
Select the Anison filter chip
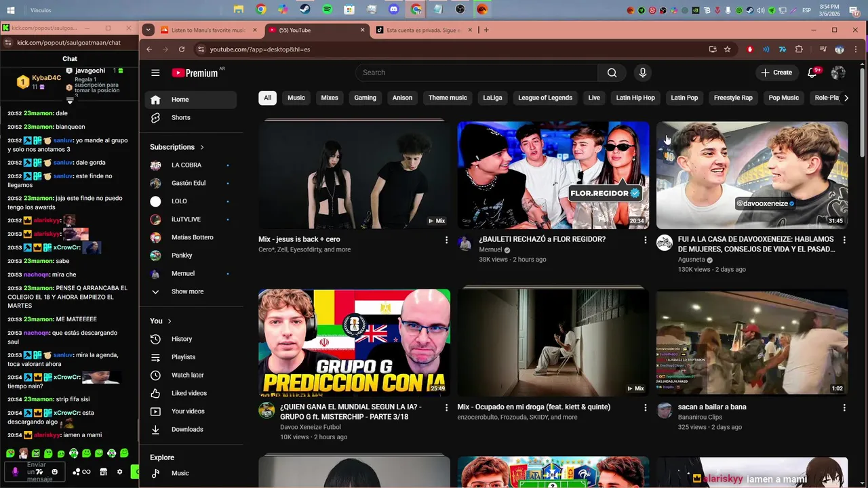point(402,98)
